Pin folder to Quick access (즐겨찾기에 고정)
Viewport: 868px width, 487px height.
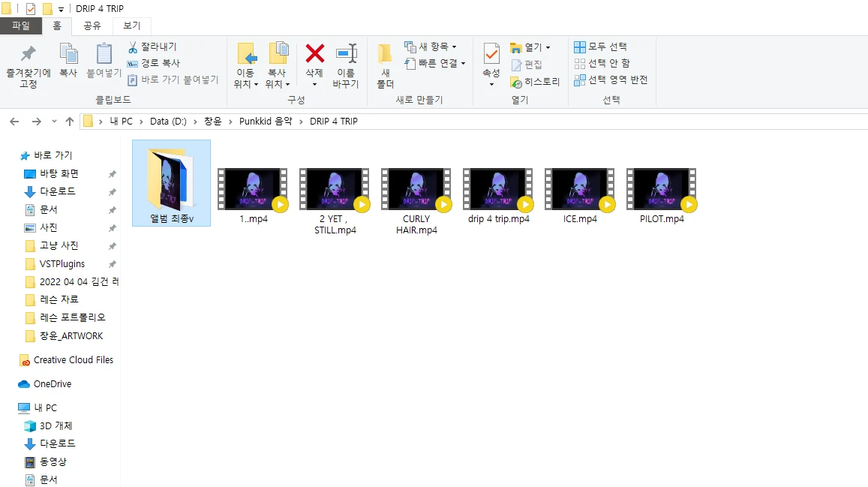[29, 66]
